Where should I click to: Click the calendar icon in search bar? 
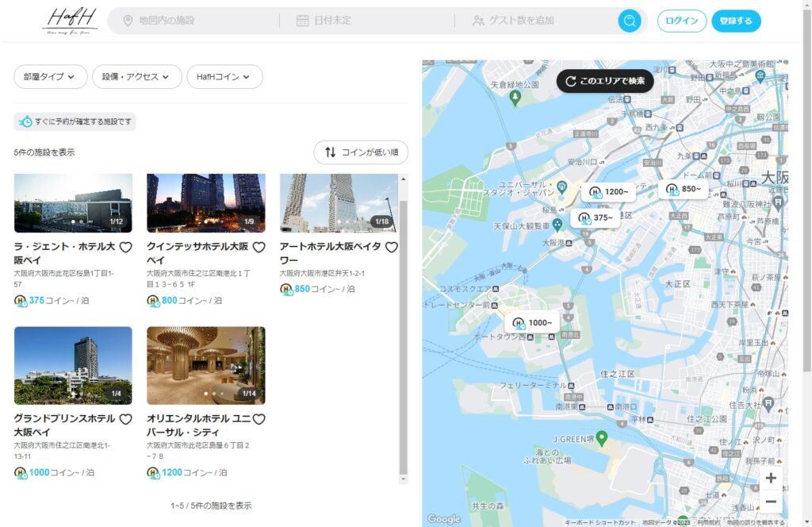pyautogui.click(x=302, y=21)
